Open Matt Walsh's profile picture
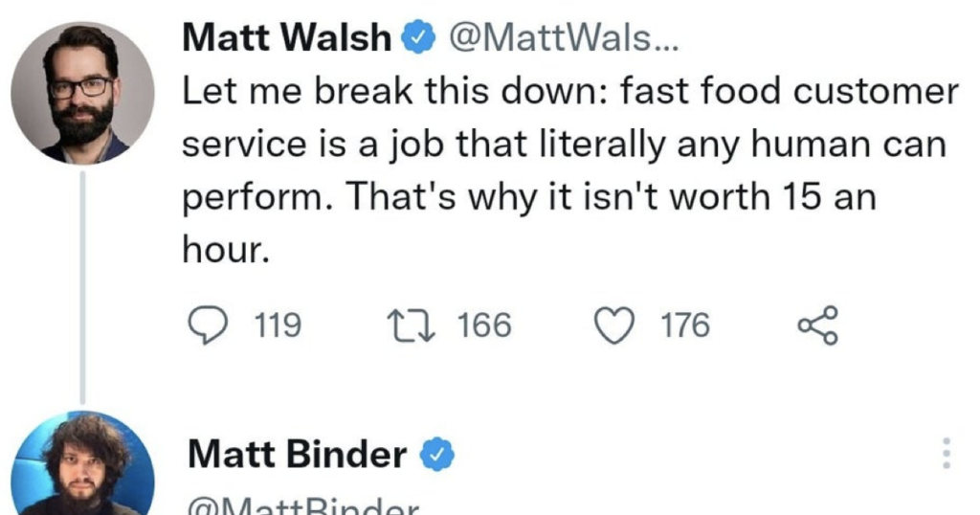980x515 pixels. (x=83, y=93)
